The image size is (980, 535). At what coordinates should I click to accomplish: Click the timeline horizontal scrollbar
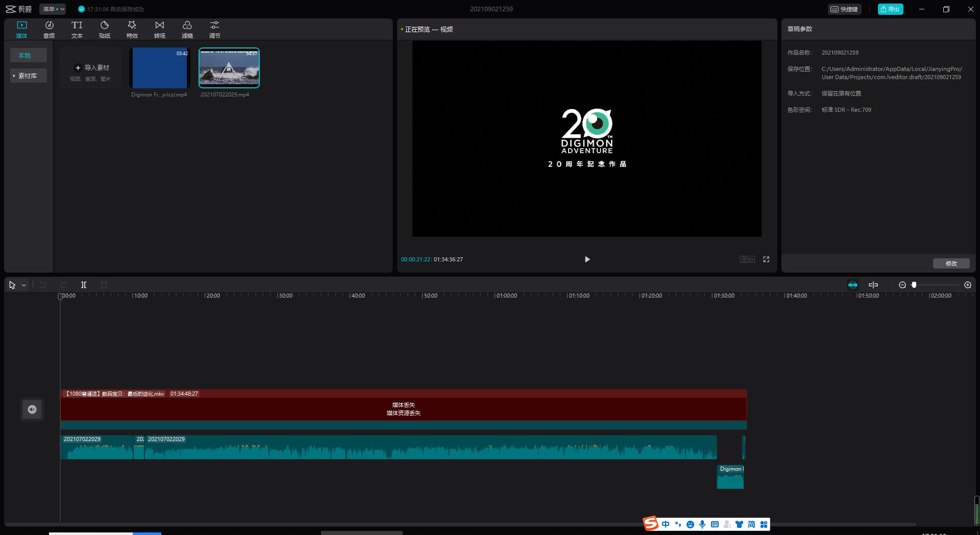click(460, 524)
